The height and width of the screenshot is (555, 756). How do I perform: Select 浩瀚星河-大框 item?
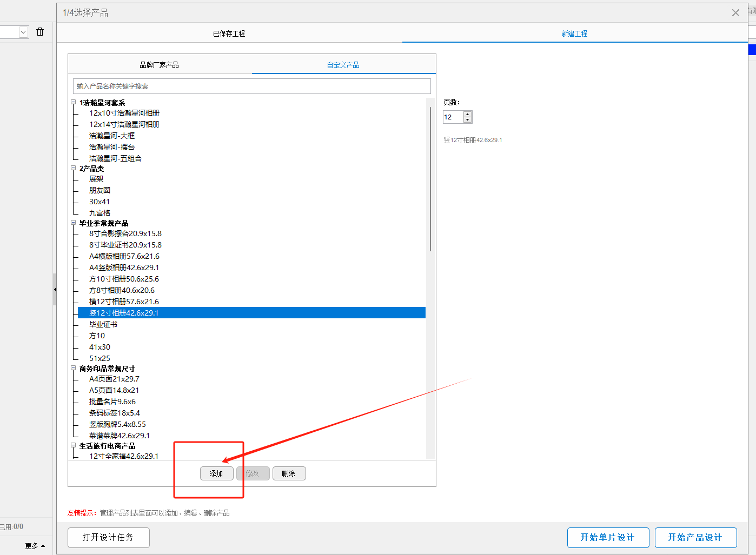112,136
